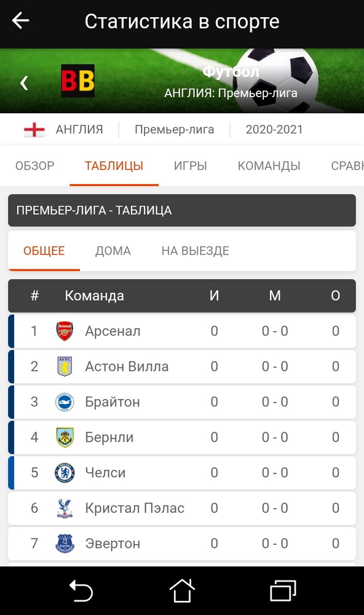
Task: Tap the England flag icon
Action: tap(34, 129)
